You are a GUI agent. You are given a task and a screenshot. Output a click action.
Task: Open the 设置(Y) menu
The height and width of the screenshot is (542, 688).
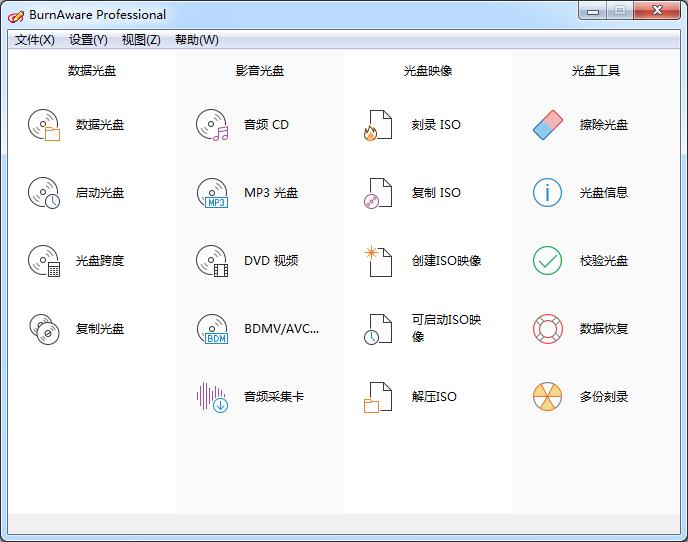88,40
